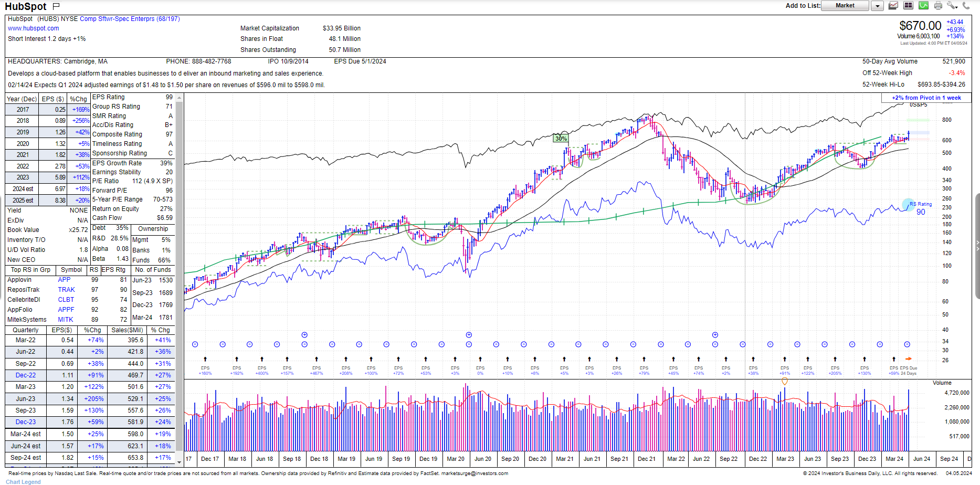The image size is (980, 485).
Task: Open Comp Sftwr-Spec Enterprs industry group link
Action: 130,19
